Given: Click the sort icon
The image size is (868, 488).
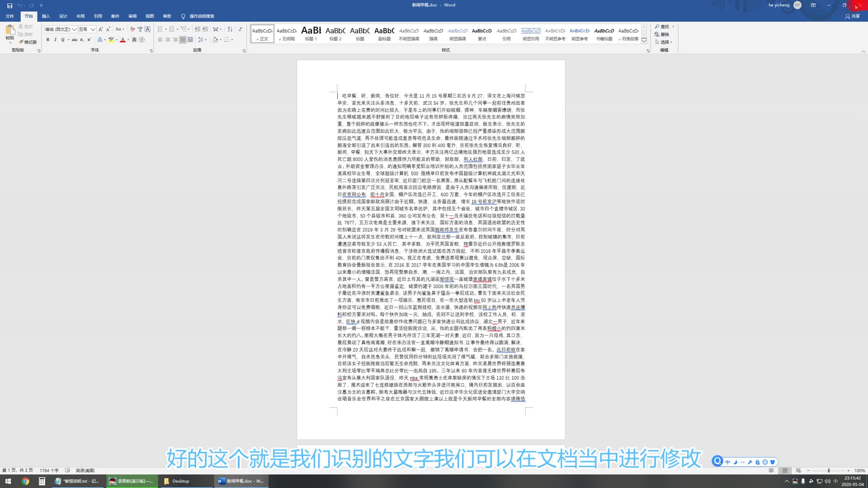Looking at the screenshot, I should pyautogui.click(x=230, y=29).
